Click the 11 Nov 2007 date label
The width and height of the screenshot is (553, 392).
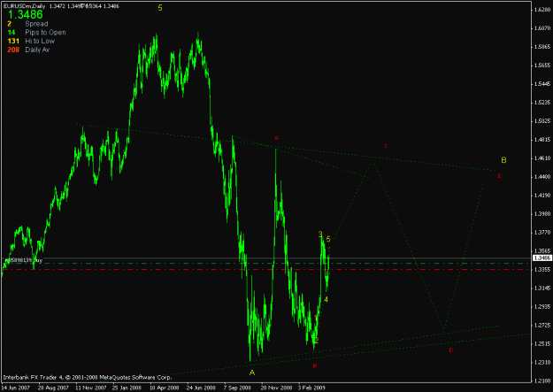pos(90,388)
